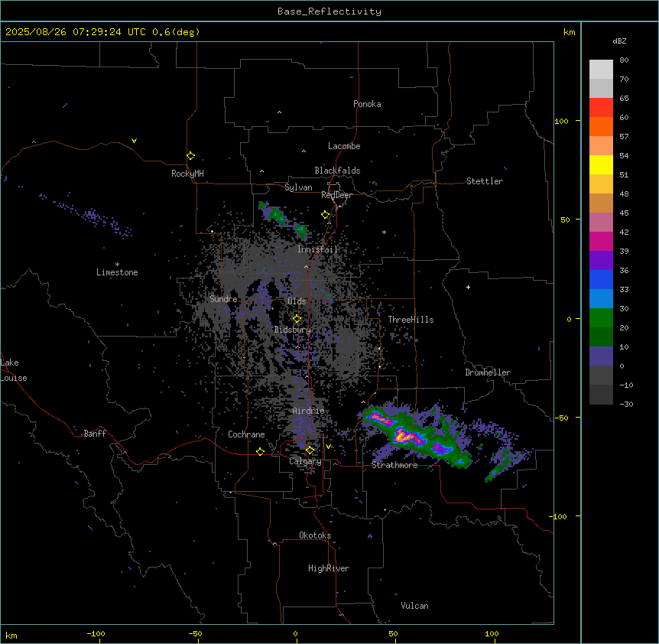
Task: Select the dark blue 33-36 dBZ legend swatch
Action: pos(601,279)
